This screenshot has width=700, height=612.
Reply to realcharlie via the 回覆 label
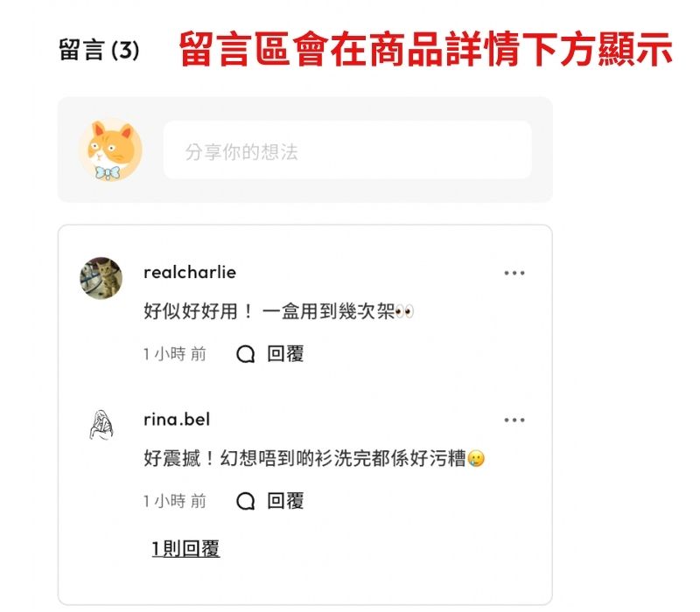pos(286,354)
